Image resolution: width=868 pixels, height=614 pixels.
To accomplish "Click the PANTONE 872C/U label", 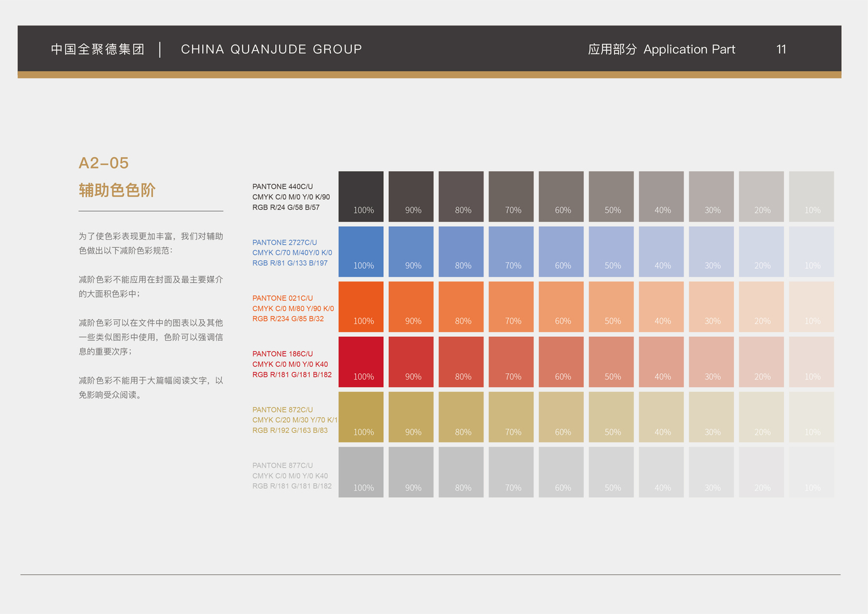I will click(283, 410).
